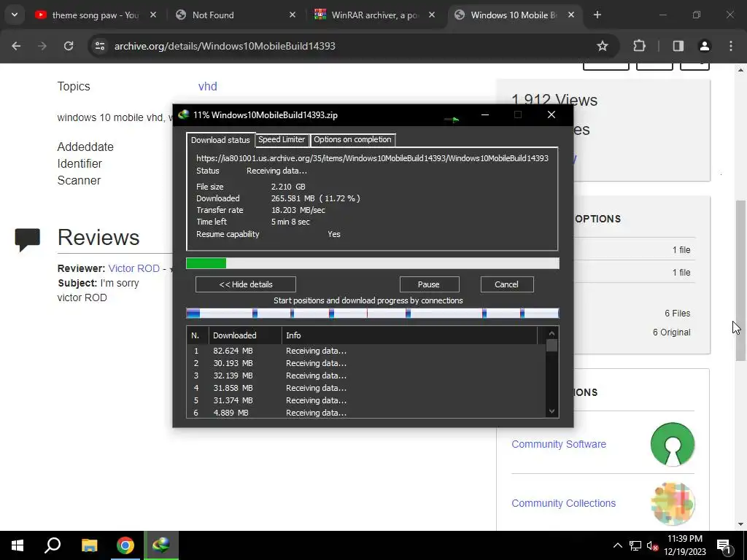Open Community Collections link
The image size is (747, 560).
coord(564,503)
